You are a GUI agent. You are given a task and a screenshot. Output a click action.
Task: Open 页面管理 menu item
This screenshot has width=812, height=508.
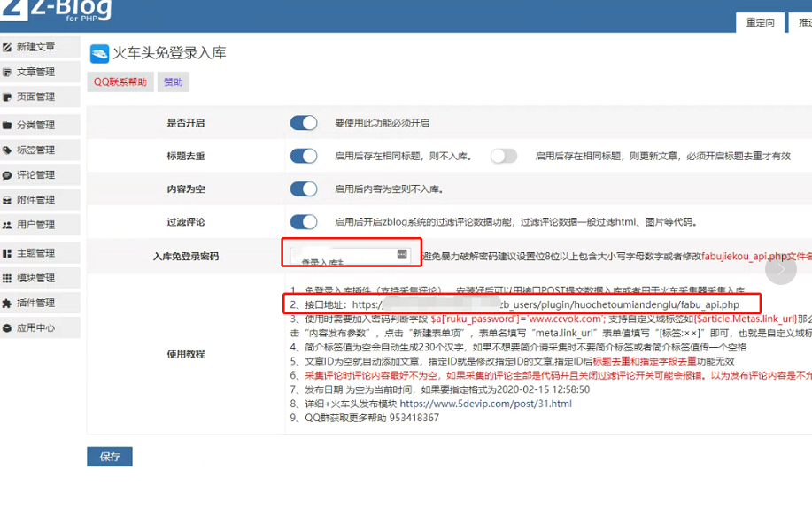pyautogui.click(x=40, y=96)
